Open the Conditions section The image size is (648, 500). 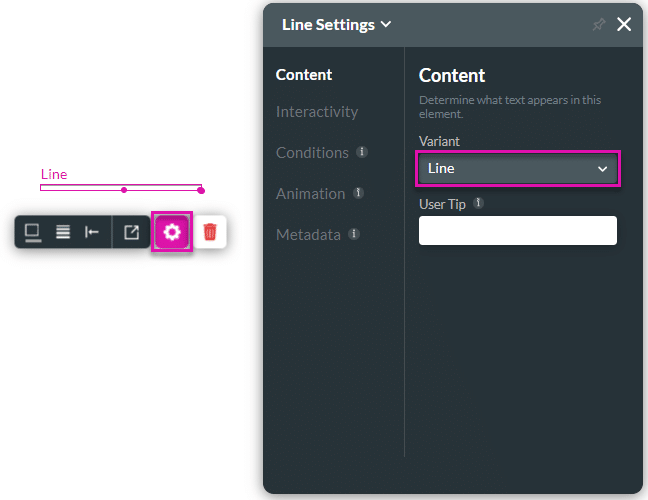click(312, 153)
